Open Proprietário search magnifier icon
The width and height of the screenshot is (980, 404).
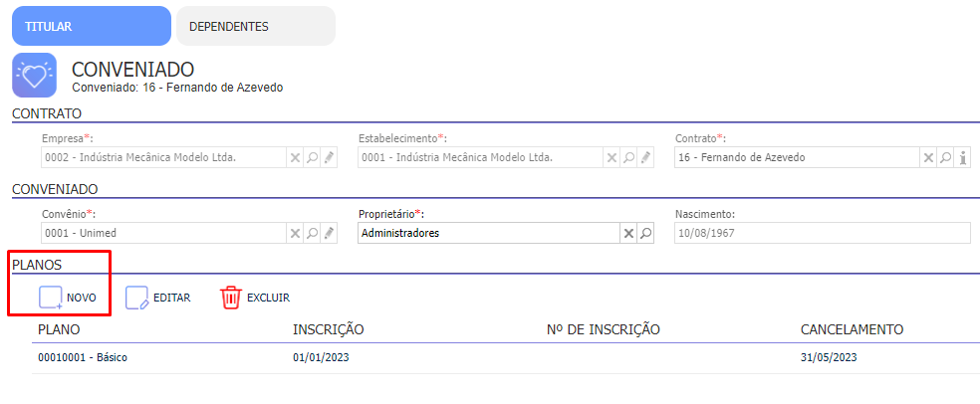point(645,234)
